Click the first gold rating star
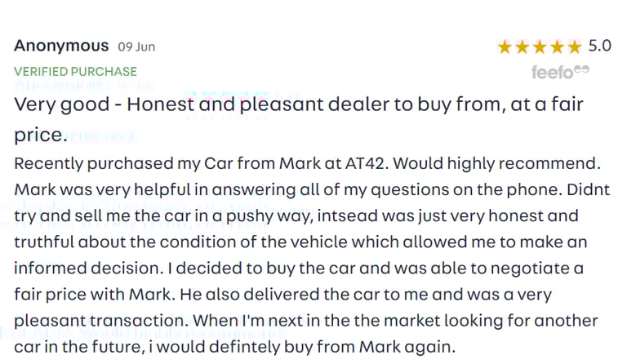 [505, 47]
